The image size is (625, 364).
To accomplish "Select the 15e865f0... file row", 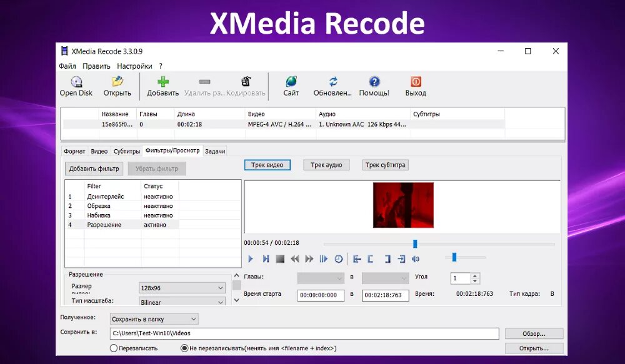I will pyautogui.click(x=284, y=124).
